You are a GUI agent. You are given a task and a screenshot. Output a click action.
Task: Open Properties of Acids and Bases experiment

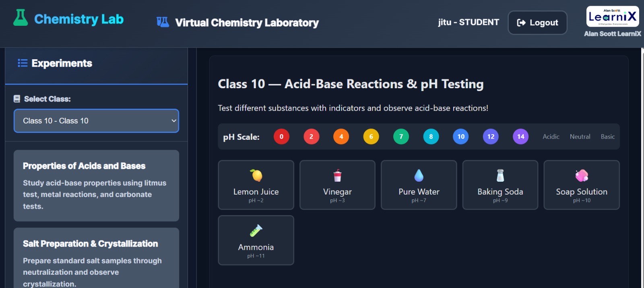point(96,185)
